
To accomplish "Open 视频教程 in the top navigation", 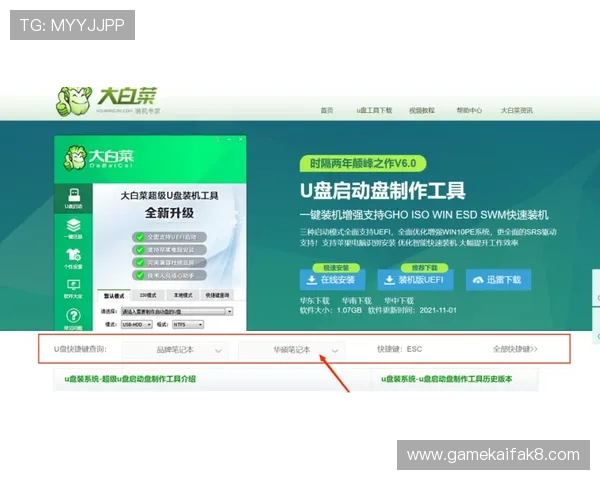I will point(422,110).
